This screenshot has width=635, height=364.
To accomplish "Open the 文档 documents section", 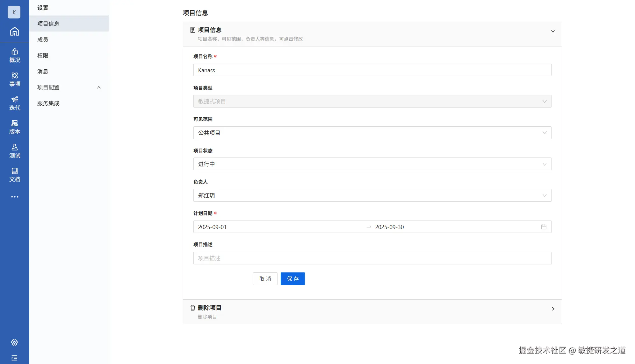I will pyautogui.click(x=14, y=175).
